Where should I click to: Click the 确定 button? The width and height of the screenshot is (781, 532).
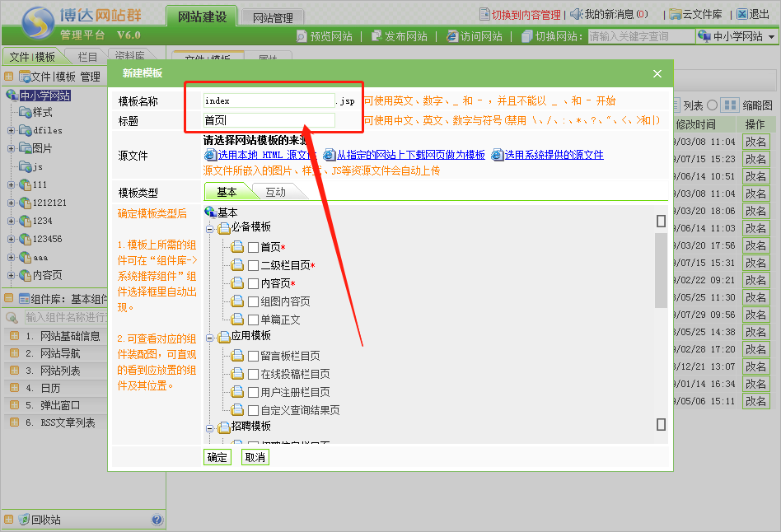click(217, 457)
